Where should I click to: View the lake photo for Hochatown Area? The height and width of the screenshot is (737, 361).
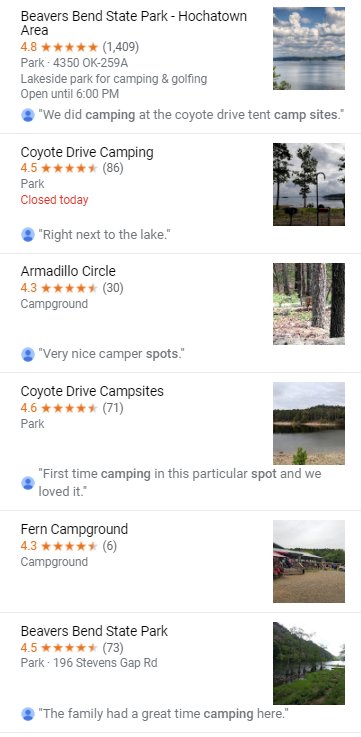(x=309, y=48)
